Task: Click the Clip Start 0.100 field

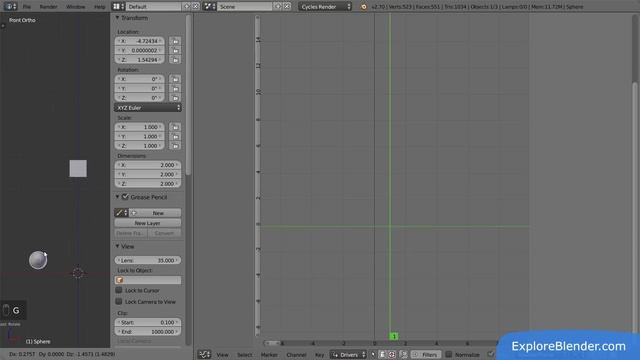Action: coord(148,322)
